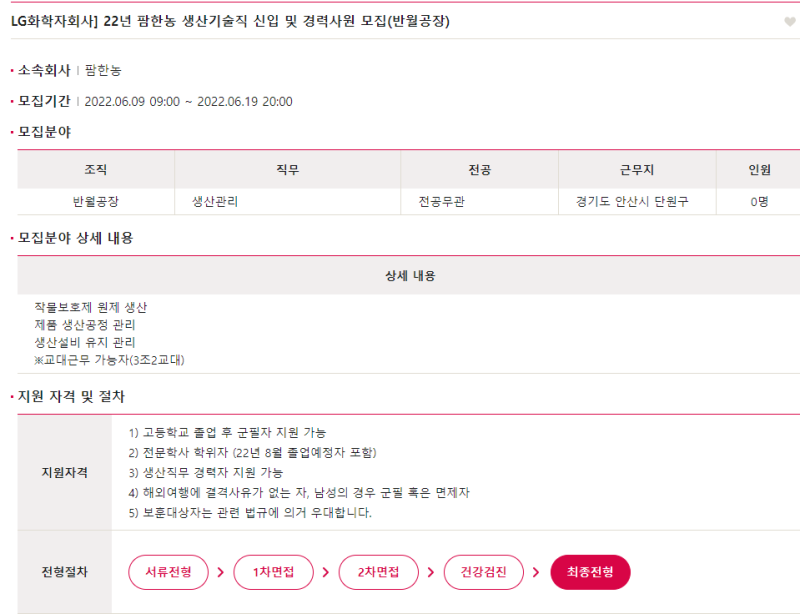Click the heart favorite icon

click(790, 22)
